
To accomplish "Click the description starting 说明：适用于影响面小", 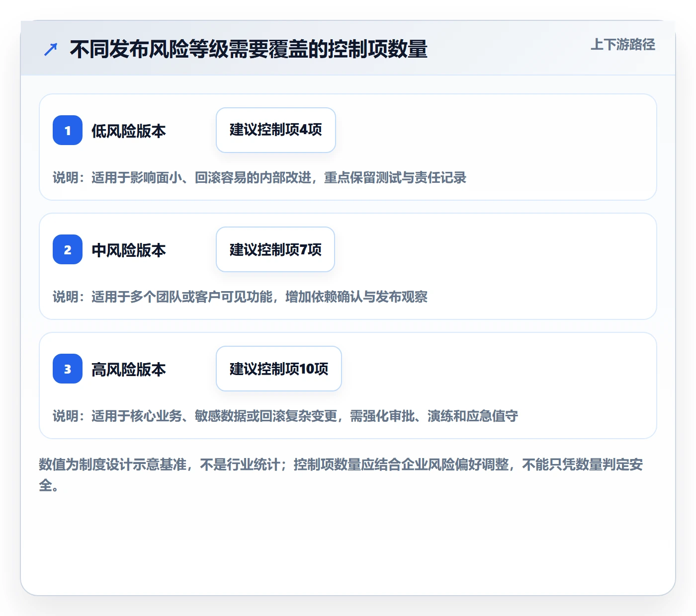I will [x=260, y=177].
